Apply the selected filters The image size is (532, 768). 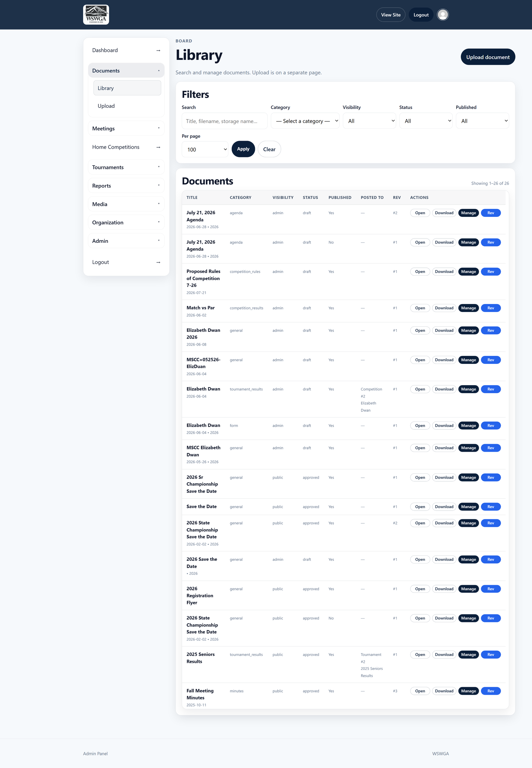click(x=243, y=149)
